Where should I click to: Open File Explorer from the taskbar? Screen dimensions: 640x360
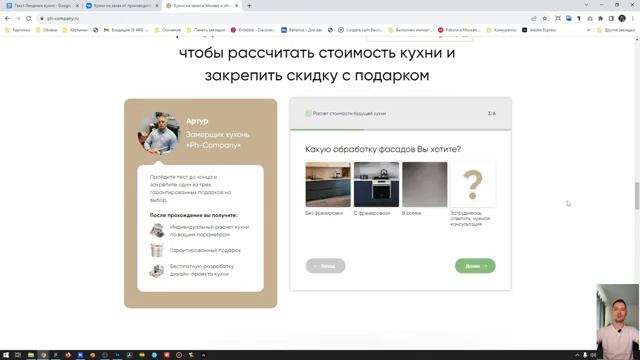31,355
